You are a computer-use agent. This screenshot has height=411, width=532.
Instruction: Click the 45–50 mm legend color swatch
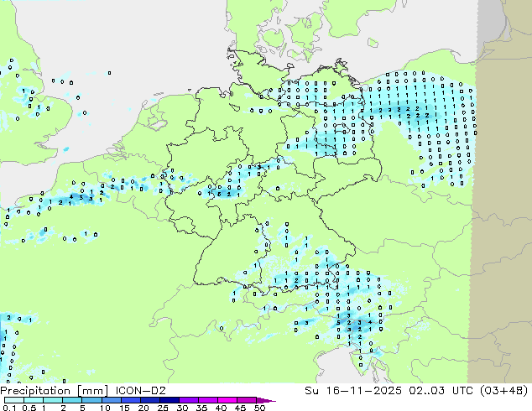(247, 400)
